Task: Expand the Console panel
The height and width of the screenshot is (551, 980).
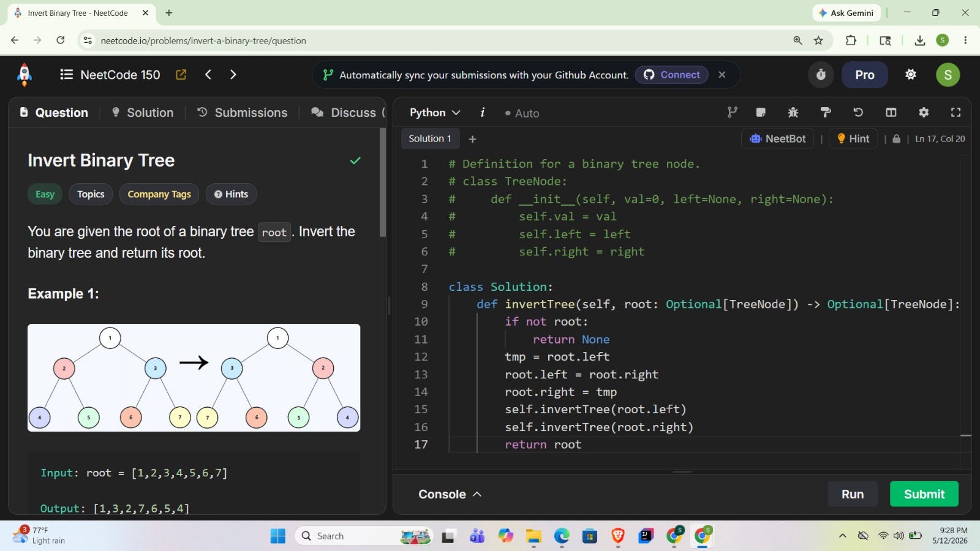Action: [450, 494]
